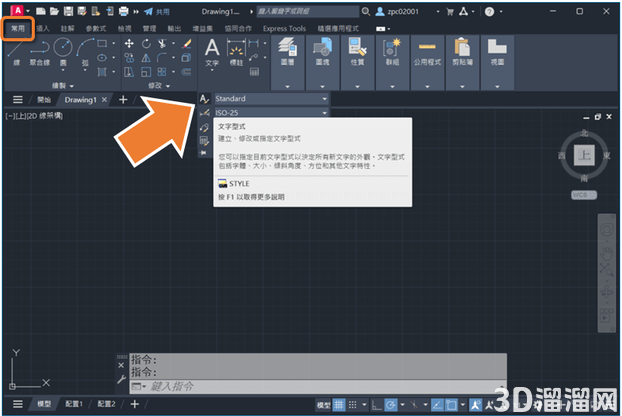Toggle grid display in status bar
The image size is (622, 416).
[x=338, y=405]
